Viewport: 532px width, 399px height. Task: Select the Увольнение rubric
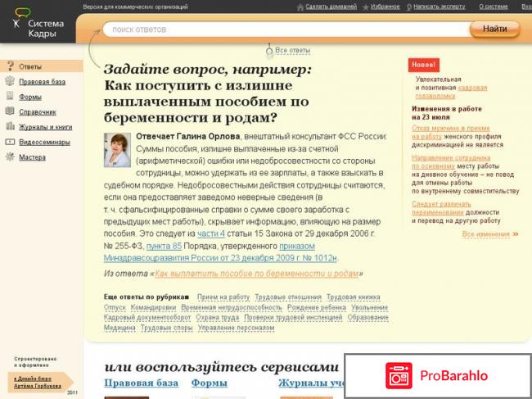[369, 307]
